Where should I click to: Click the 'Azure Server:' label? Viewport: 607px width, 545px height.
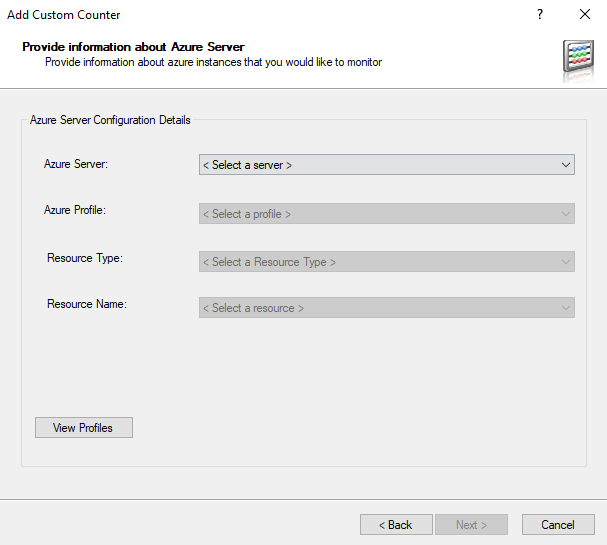click(x=76, y=164)
